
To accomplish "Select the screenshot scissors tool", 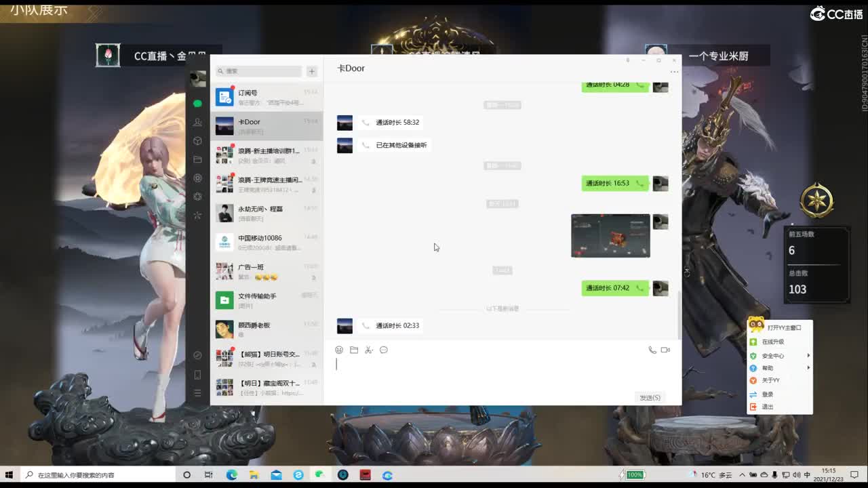I will pos(369,350).
